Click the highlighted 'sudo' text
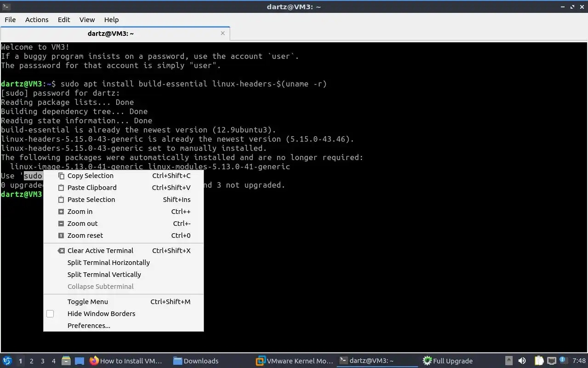 click(x=33, y=176)
